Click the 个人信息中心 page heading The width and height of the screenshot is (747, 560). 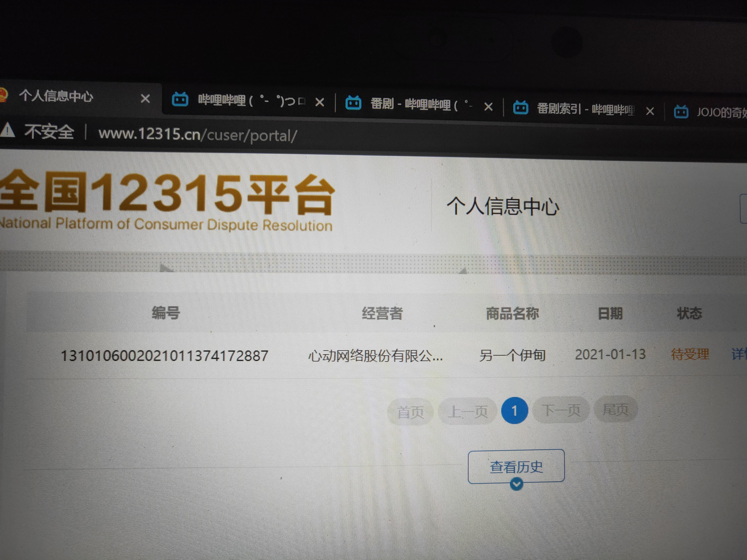(x=503, y=206)
